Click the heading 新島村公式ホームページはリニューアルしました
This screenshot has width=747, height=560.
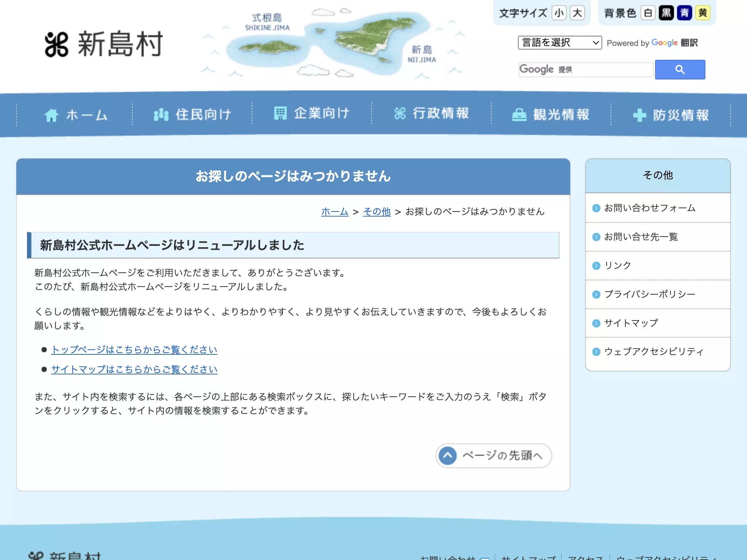point(172,245)
